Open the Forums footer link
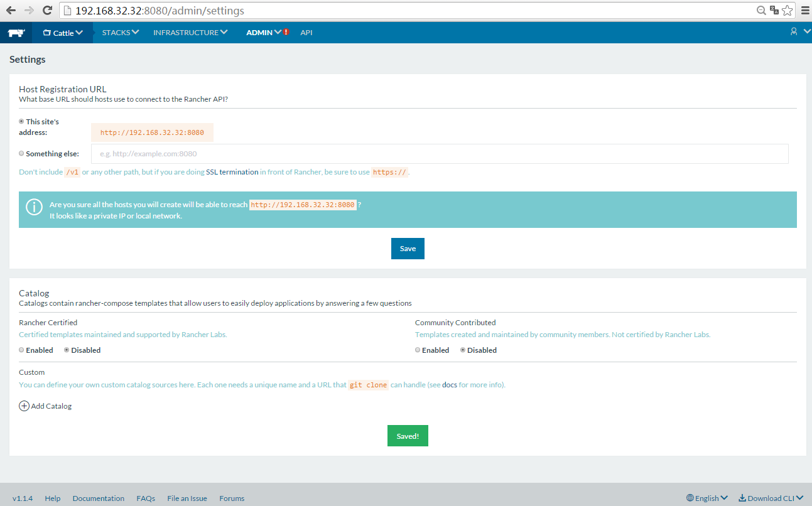The image size is (812, 506). pyautogui.click(x=232, y=498)
